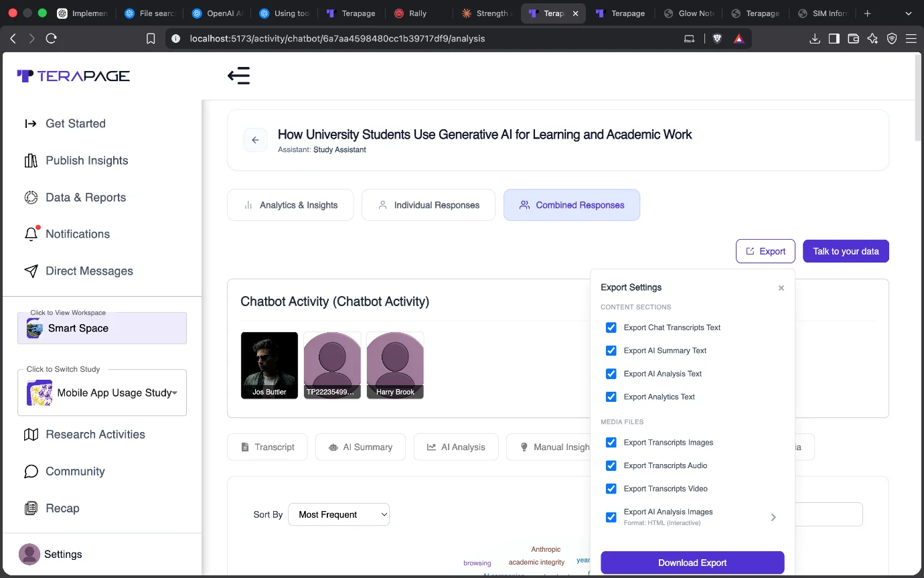This screenshot has height=578, width=924.
Task: Open Notifications via the bell icon
Action: coord(31,234)
